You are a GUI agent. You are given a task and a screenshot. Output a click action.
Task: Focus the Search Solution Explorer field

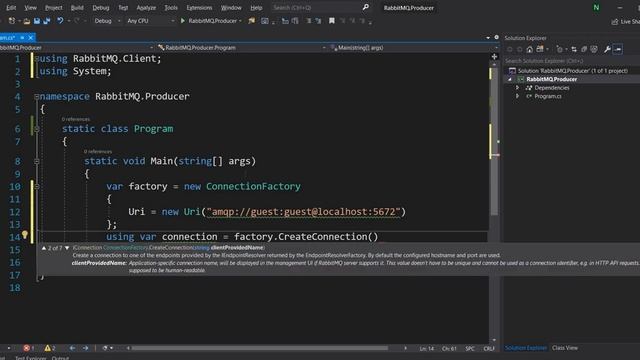coord(571,61)
